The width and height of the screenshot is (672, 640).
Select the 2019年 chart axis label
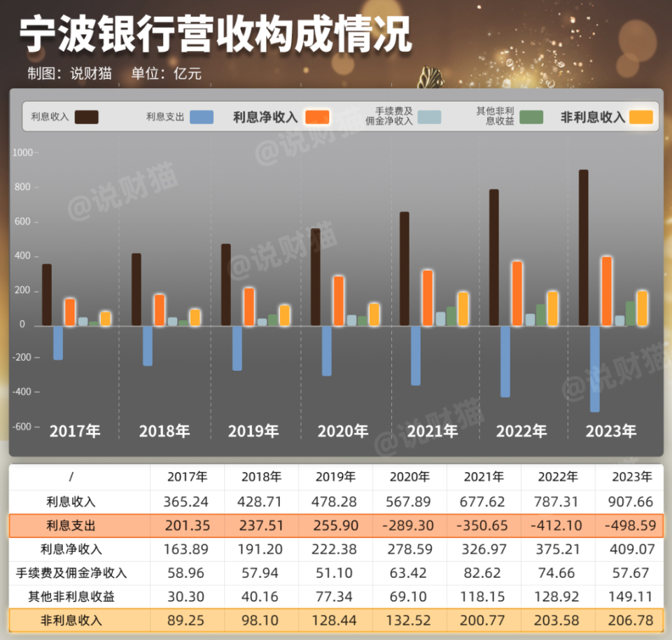pyautogui.click(x=253, y=431)
